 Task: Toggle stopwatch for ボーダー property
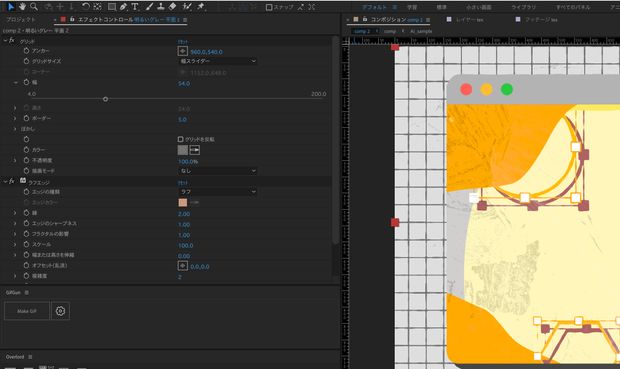(x=26, y=118)
